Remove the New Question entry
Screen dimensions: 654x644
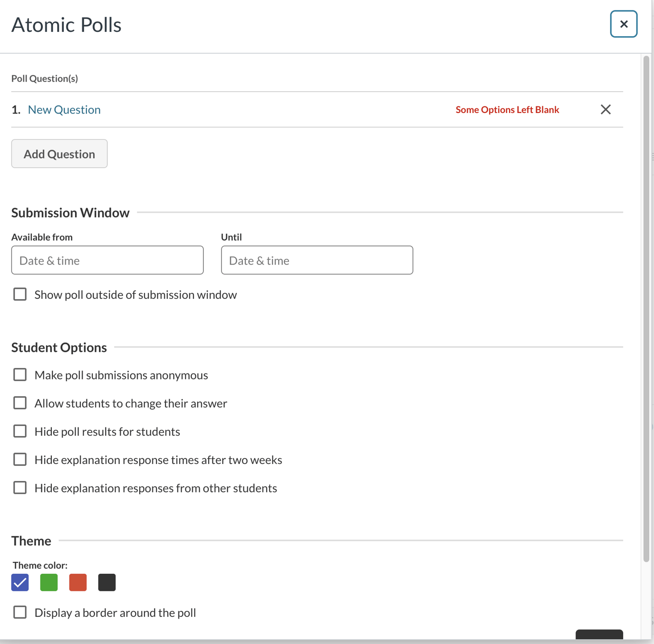(606, 110)
